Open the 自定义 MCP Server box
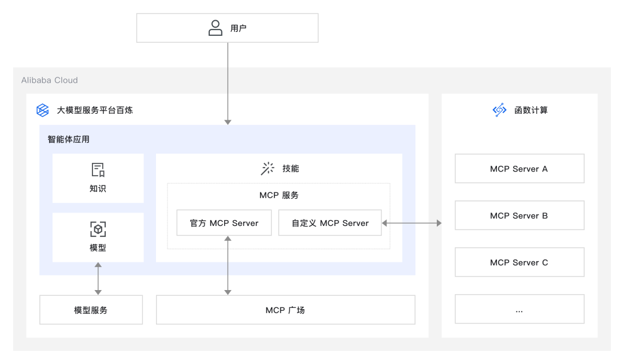 pos(329,222)
